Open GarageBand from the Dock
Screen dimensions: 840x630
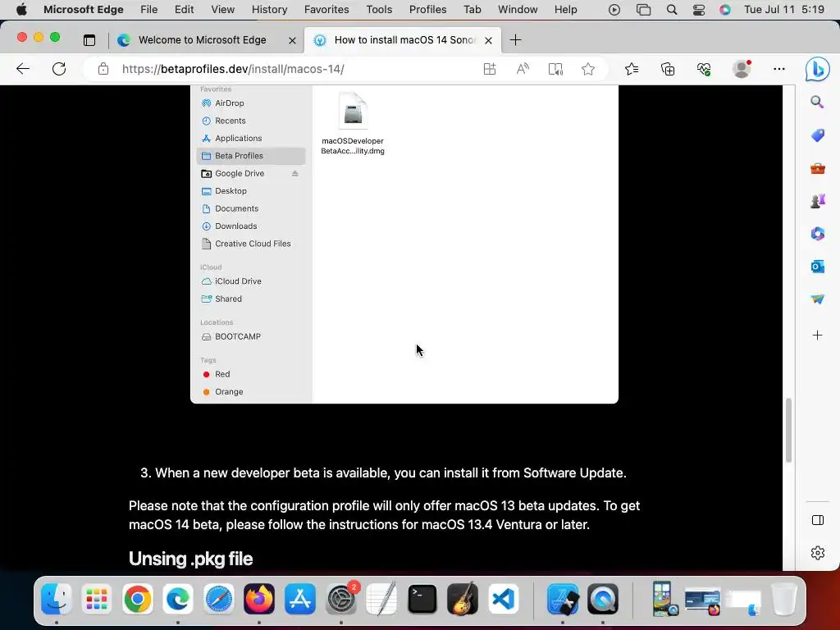(463, 599)
